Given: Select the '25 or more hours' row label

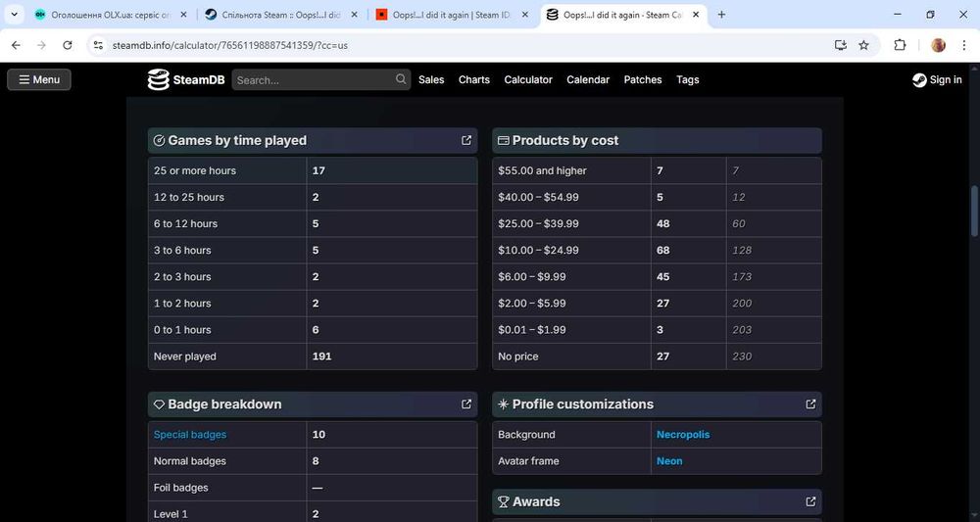Looking at the screenshot, I should [x=195, y=170].
